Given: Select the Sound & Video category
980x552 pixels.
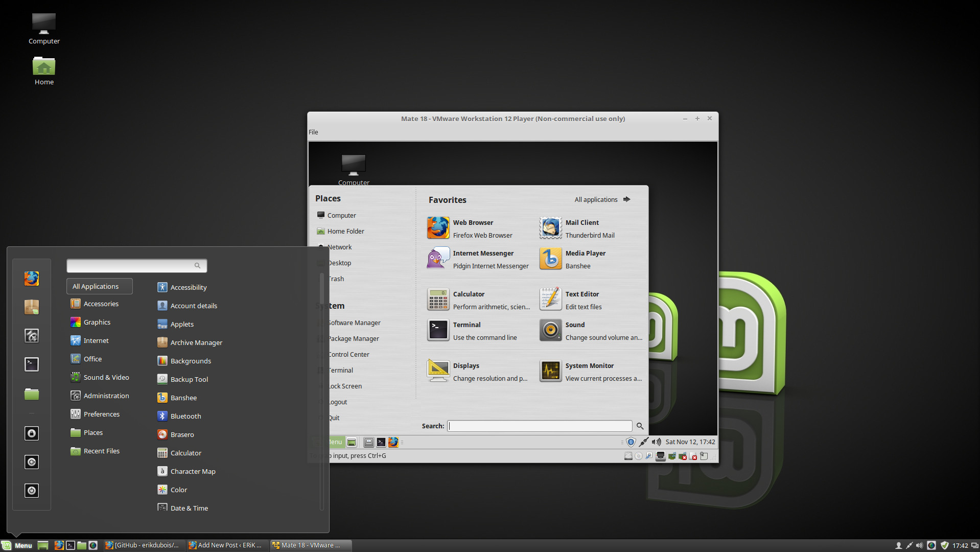Looking at the screenshot, I should coord(100,377).
